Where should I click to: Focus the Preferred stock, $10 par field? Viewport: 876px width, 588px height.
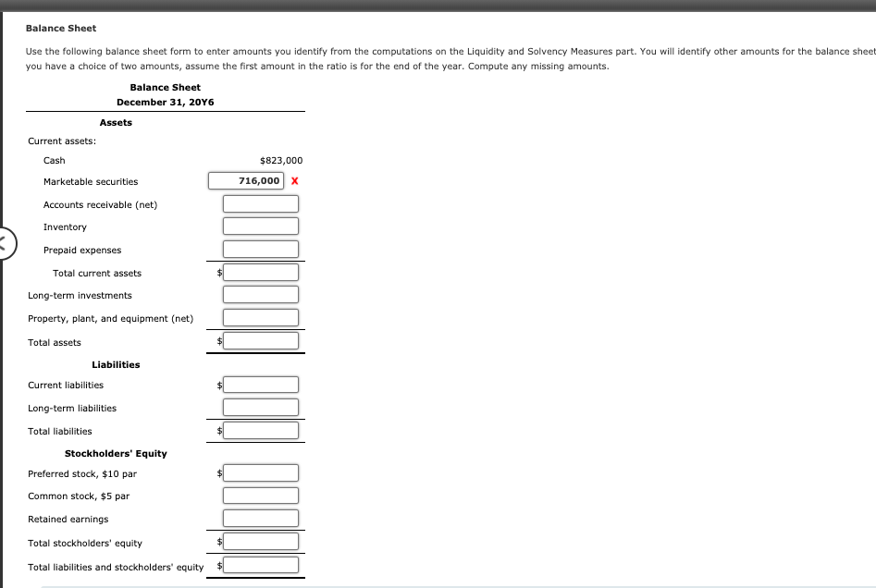[261, 473]
